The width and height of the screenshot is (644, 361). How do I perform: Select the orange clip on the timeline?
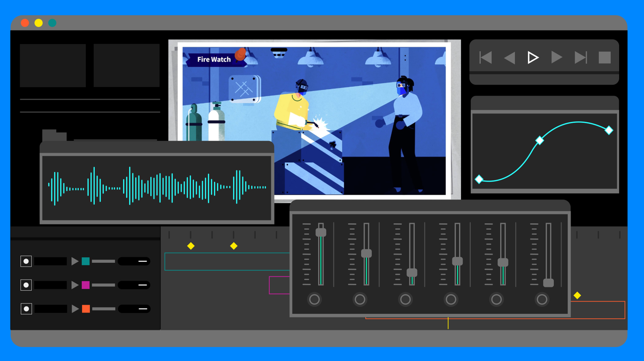[x=598, y=310]
